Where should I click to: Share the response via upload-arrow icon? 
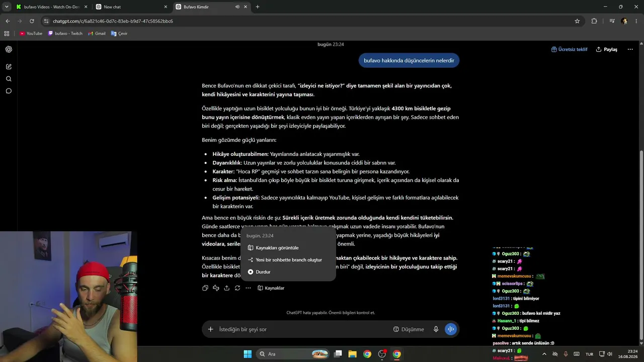227,288
